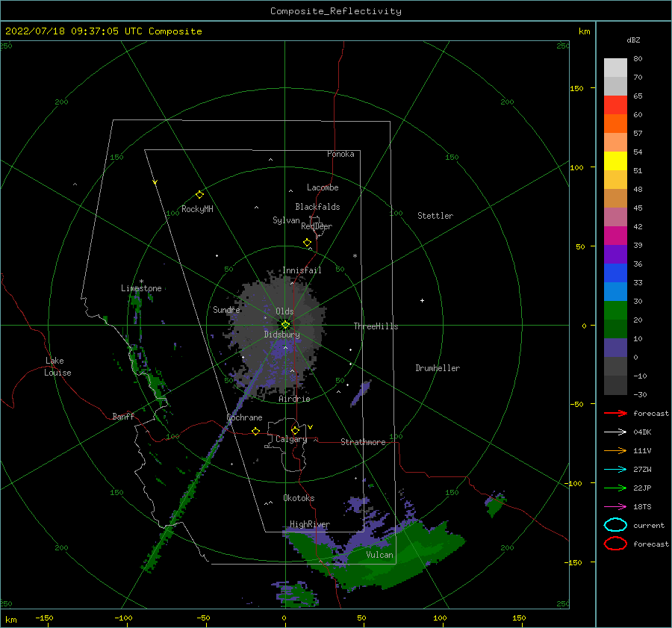Click the 04DK legend label
Viewport: 672px width, 628px height.
(x=642, y=432)
